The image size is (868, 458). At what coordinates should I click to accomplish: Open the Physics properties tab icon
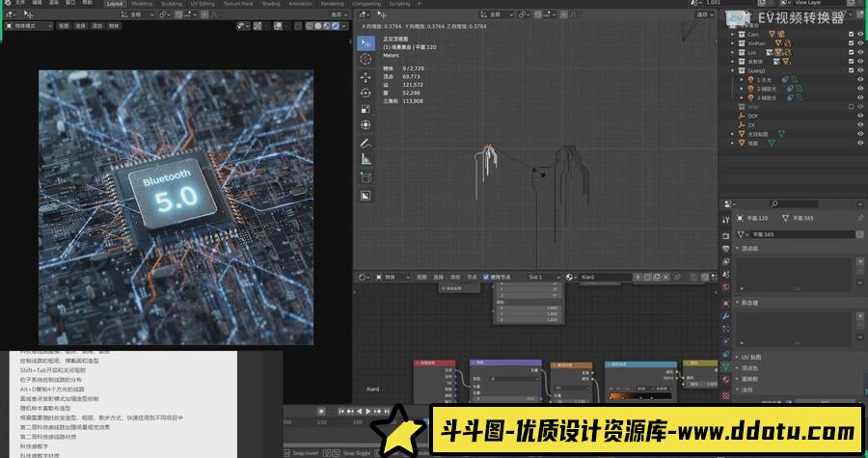click(x=725, y=342)
